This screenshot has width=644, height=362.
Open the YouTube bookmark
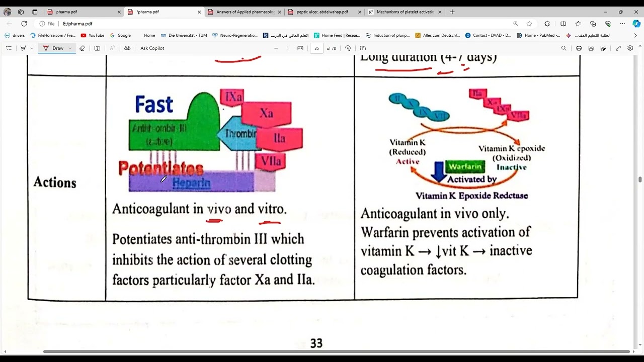92,35
